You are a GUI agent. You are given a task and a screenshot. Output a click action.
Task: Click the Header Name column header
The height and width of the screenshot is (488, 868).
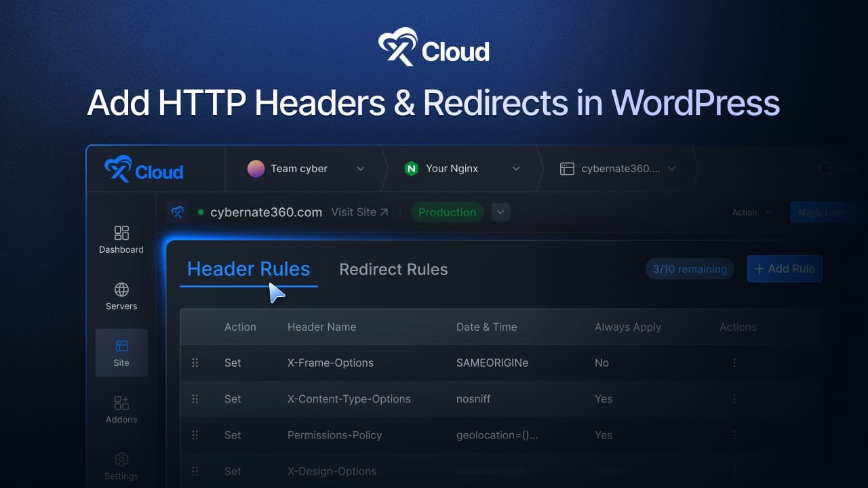(321, 327)
